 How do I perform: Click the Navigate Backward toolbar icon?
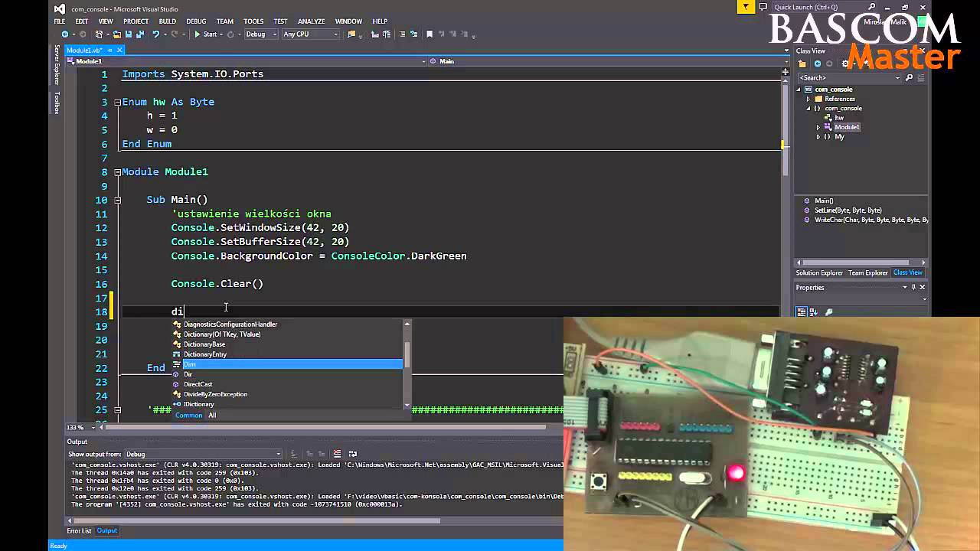coord(64,34)
